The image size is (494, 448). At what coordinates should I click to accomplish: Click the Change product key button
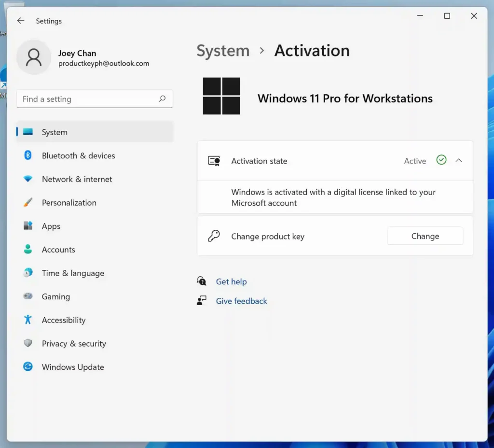pos(425,236)
